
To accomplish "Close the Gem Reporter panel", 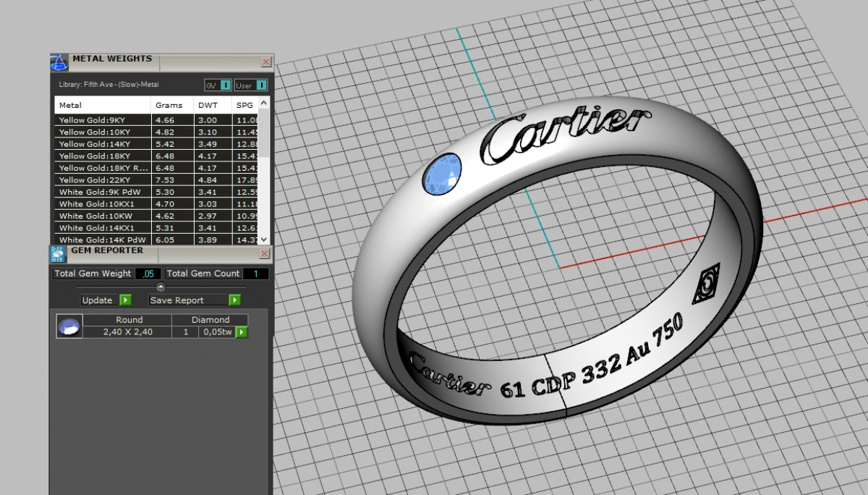I will [265, 253].
